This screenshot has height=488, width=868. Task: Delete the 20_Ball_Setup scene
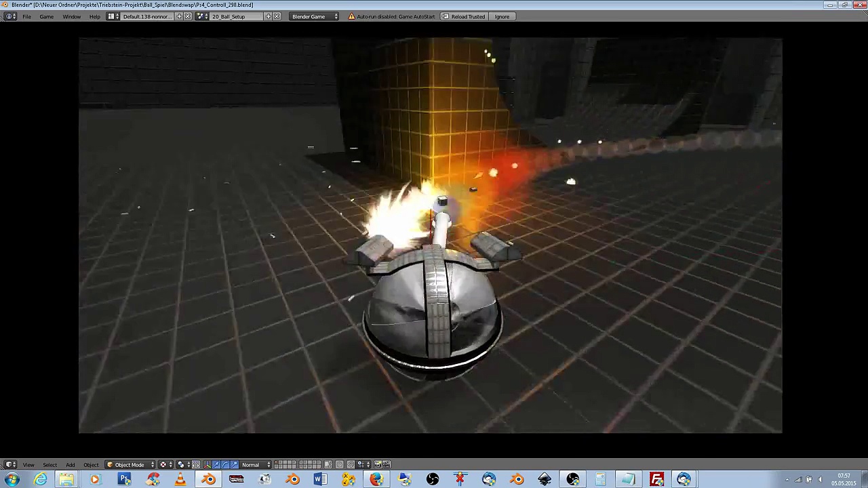[x=277, y=16]
